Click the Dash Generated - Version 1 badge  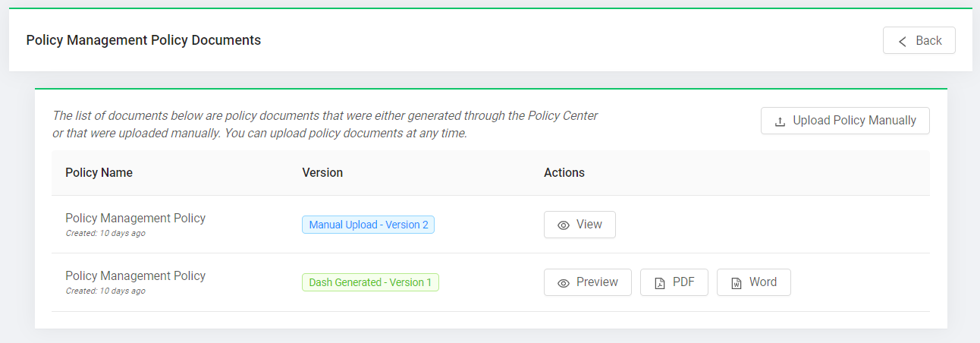[370, 282]
